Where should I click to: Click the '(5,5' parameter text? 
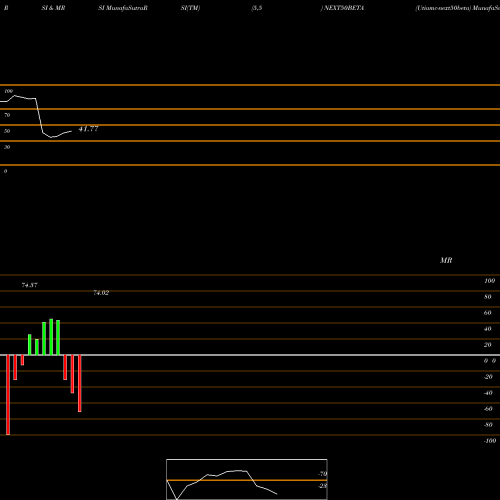pos(257,8)
